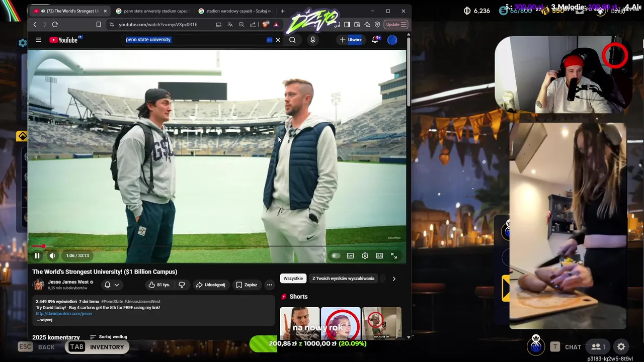Image resolution: width=644 pixels, height=362 pixels.
Task: Open the CHAT overlay button
Action: point(567,346)
